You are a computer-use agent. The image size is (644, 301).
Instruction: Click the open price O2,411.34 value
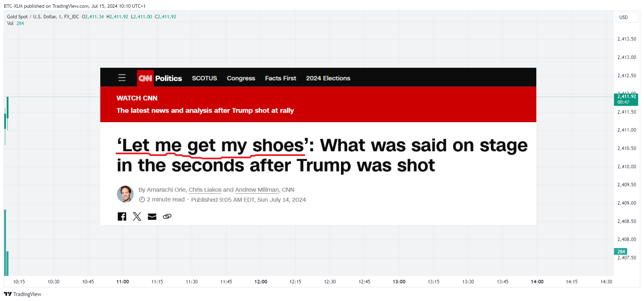(93, 17)
